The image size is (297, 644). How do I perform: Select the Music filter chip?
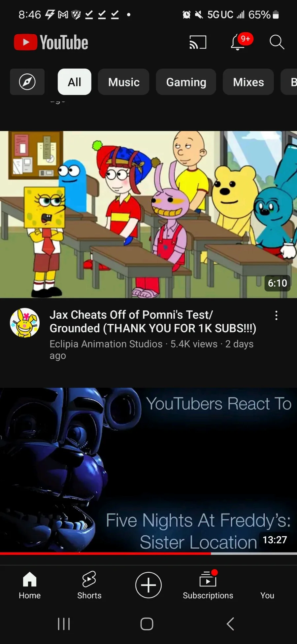(x=124, y=82)
